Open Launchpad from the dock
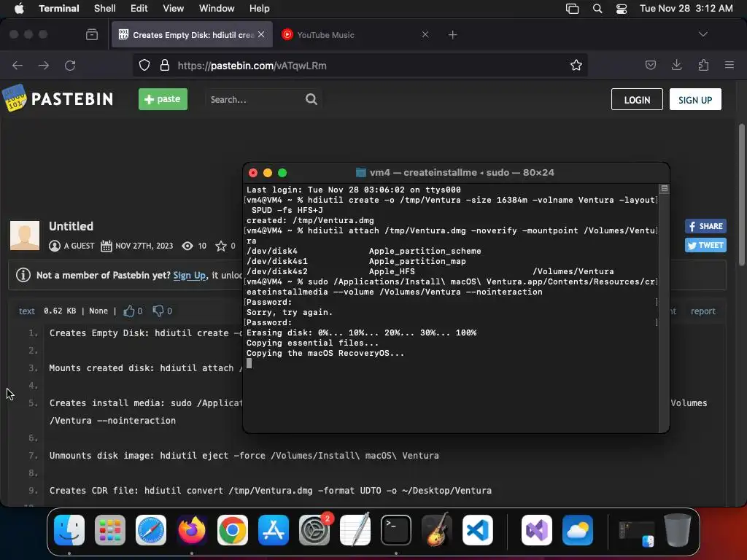 110,530
